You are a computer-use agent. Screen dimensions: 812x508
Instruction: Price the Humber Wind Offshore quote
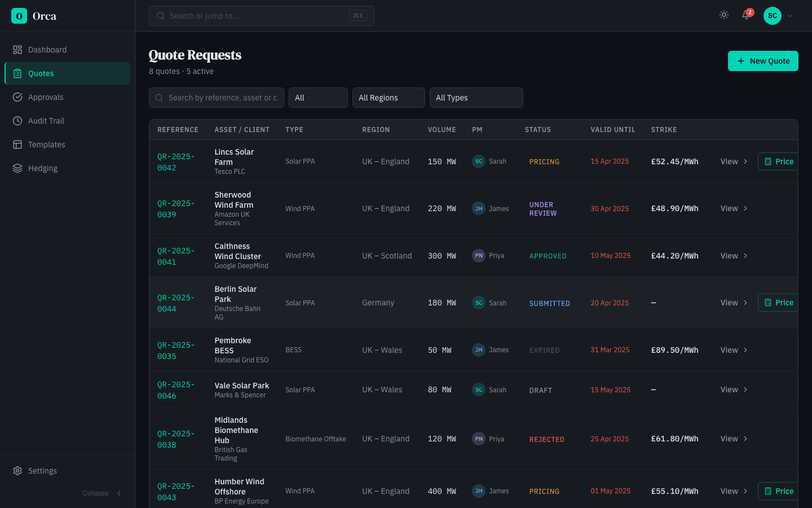pos(778,491)
